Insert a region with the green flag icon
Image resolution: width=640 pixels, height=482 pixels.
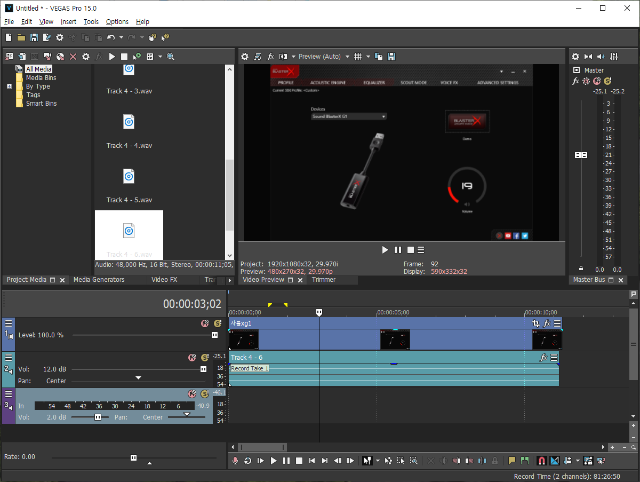[x=524, y=461]
